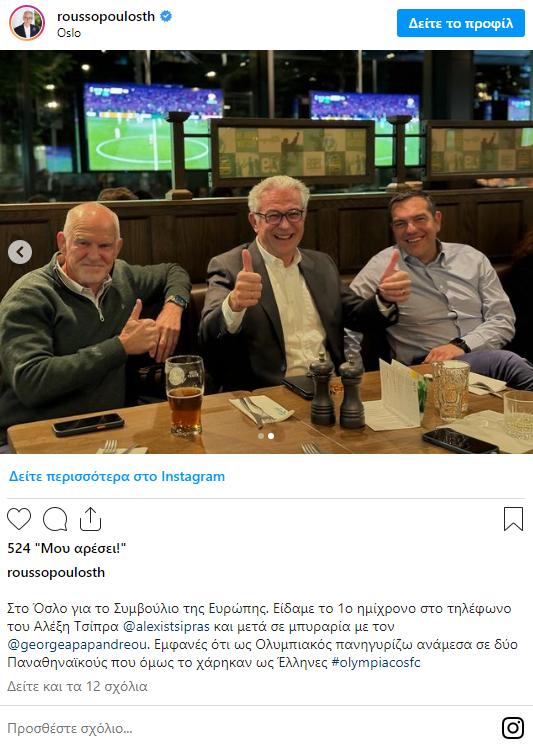Viewport: 533px width, 747px height.
Task: Click the roussopoulosth caption author name
Action: pos(56,572)
